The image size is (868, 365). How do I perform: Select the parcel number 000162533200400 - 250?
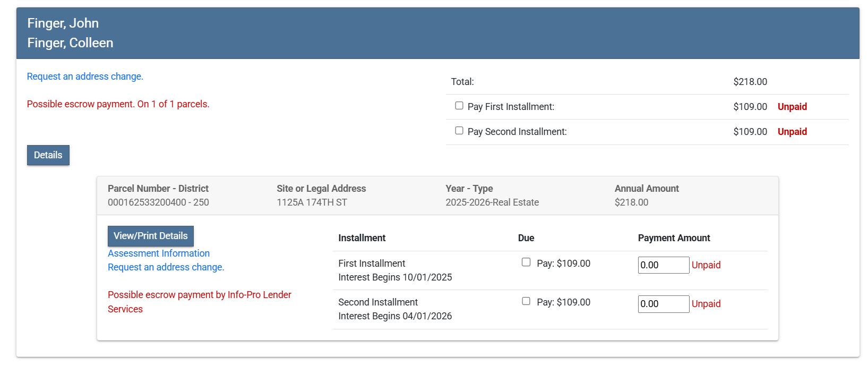158,202
